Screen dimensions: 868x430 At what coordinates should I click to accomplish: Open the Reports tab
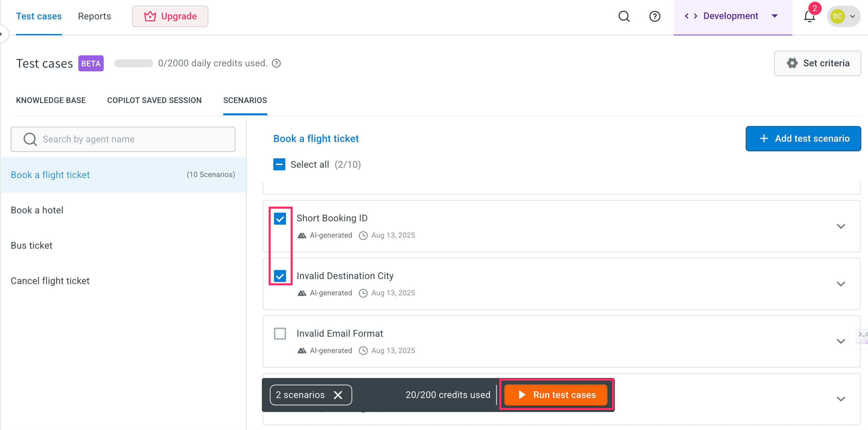click(x=94, y=16)
